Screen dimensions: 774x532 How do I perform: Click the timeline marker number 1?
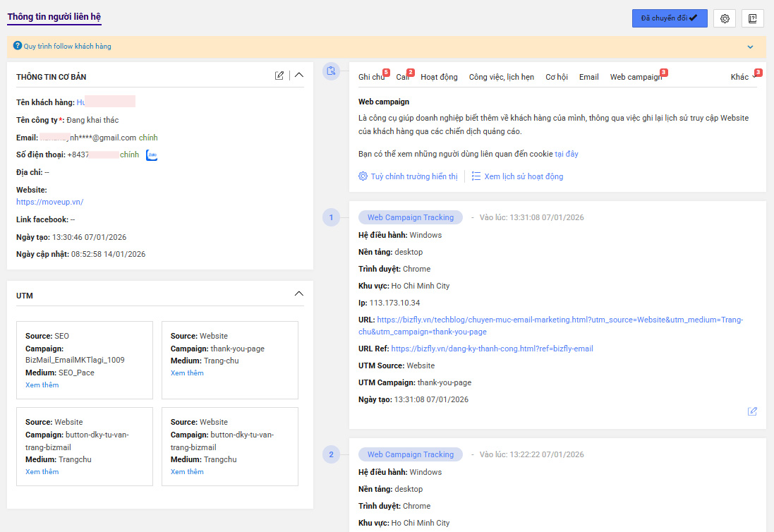(331, 217)
